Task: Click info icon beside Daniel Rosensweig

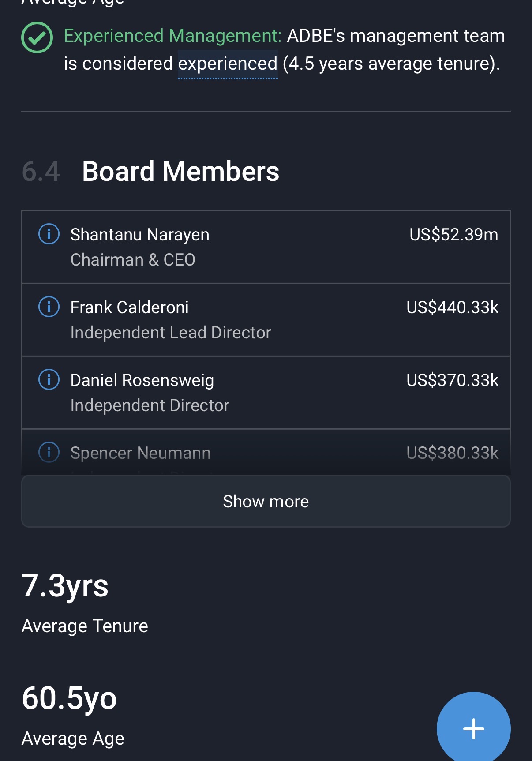Action: point(49,379)
